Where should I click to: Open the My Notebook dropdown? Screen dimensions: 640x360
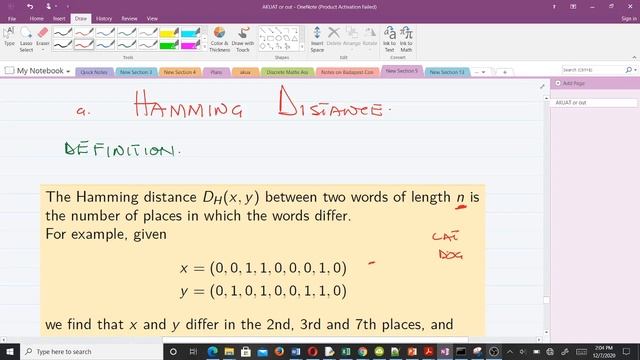tap(38, 71)
